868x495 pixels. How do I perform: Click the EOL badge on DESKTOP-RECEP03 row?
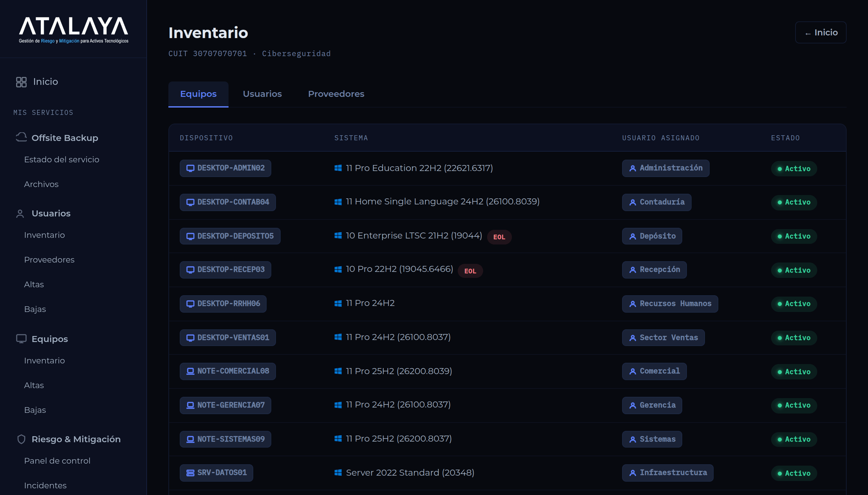click(470, 271)
